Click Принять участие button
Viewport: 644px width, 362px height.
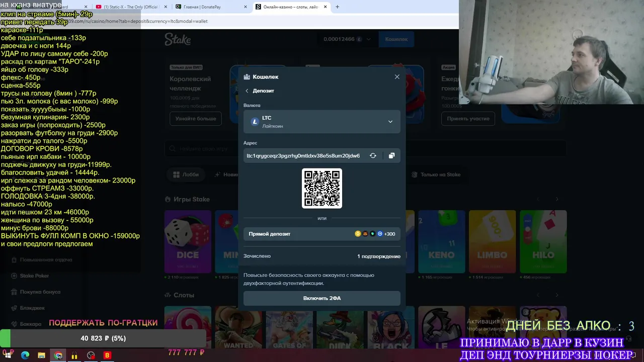[468, 119]
